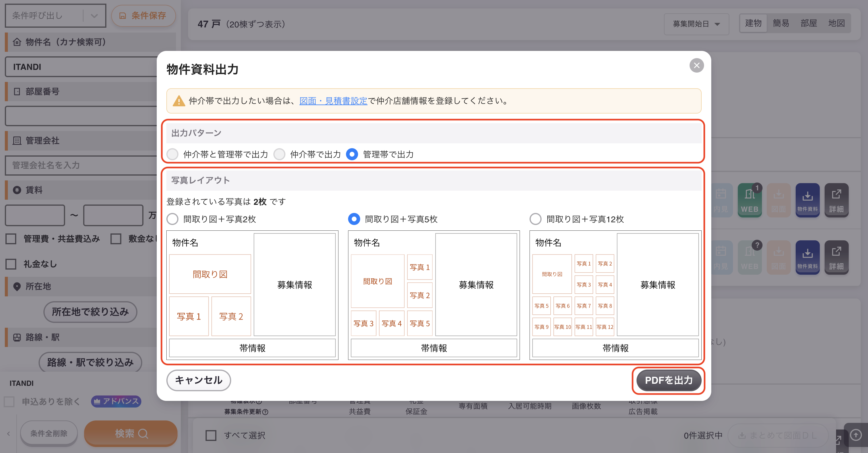The image size is (868, 453).
Task: Click the help icon beside 募集条件更新
Action: point(265,411)
